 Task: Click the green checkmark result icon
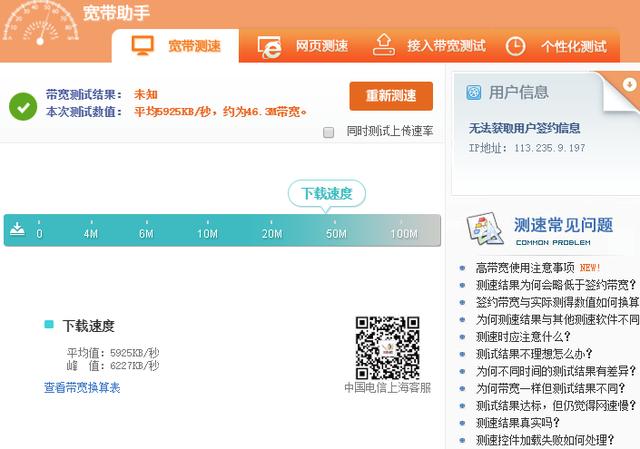pos(23,107)
